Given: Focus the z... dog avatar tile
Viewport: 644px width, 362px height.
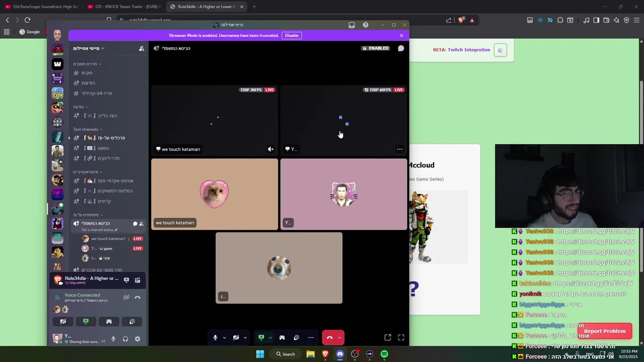Looking at the screenshot, I should (x=279, y=268).
